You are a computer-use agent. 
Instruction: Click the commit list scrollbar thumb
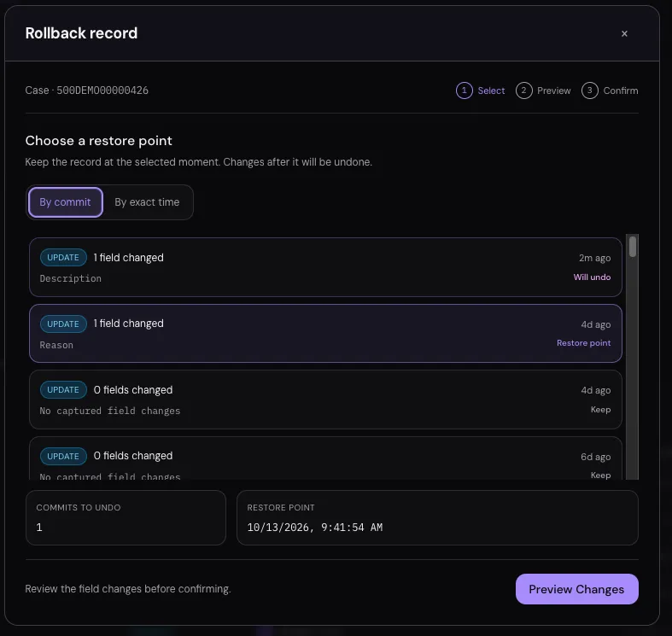(633, 247)
